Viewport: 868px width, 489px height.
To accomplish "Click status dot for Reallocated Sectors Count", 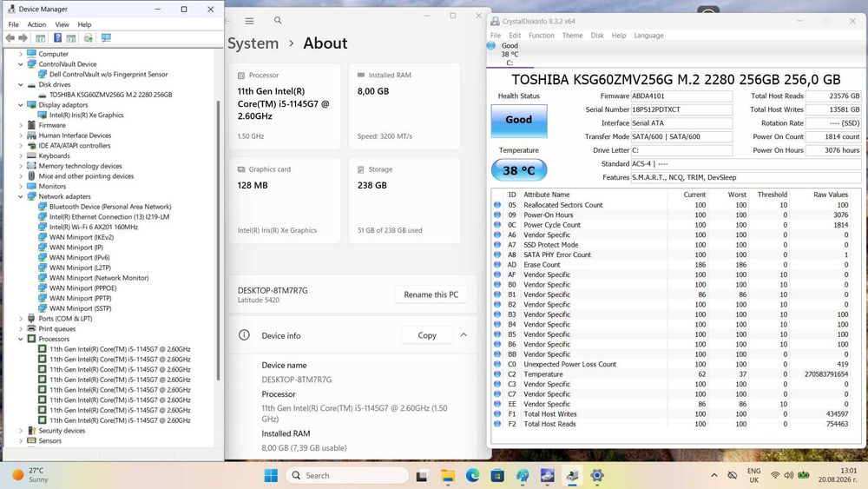I will click(x=497, y=205).
